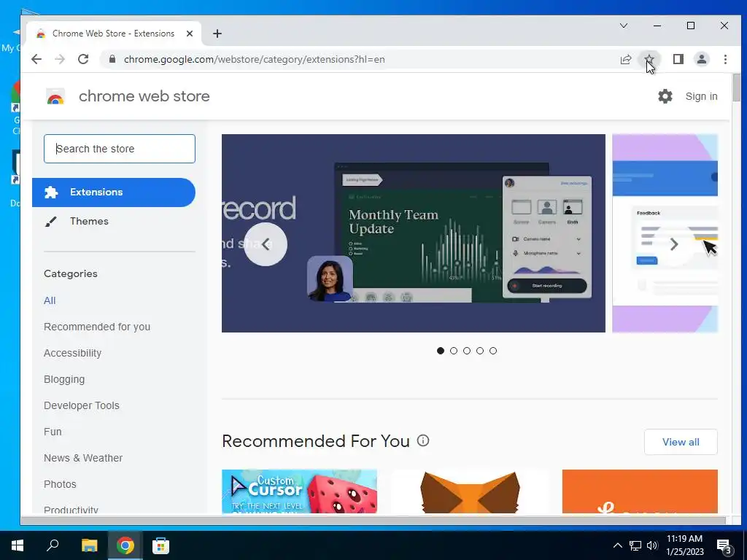Image resolution: width=747 pixels, height=560 pixels.
Task: Open the Photos category
Action: tap(60, 484)
